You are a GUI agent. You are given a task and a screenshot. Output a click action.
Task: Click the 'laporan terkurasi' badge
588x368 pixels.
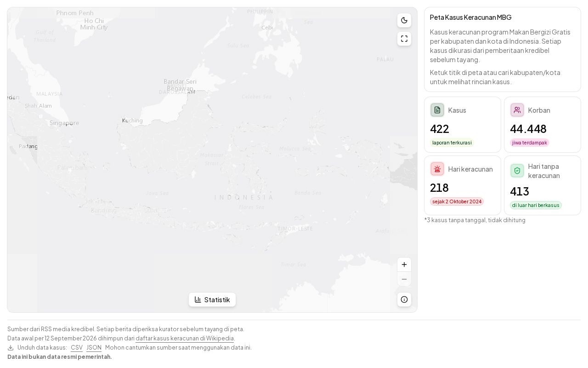(x=452, y=143)
